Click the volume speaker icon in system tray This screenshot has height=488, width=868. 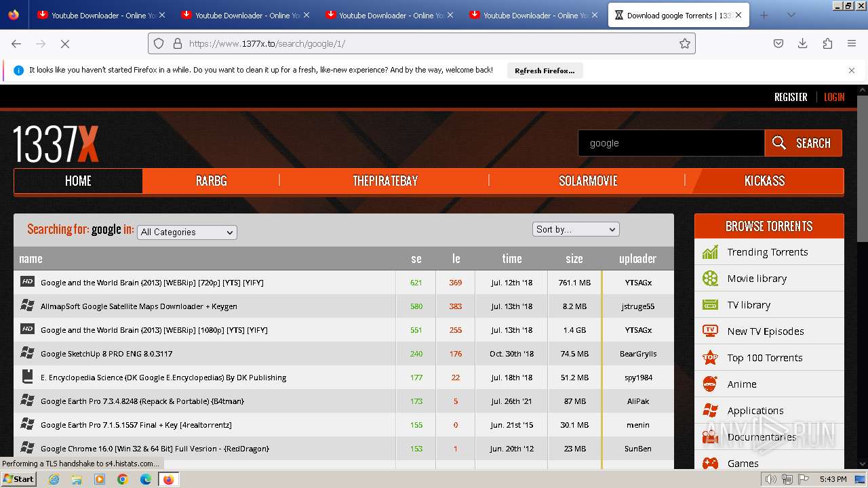coord(771,479)
